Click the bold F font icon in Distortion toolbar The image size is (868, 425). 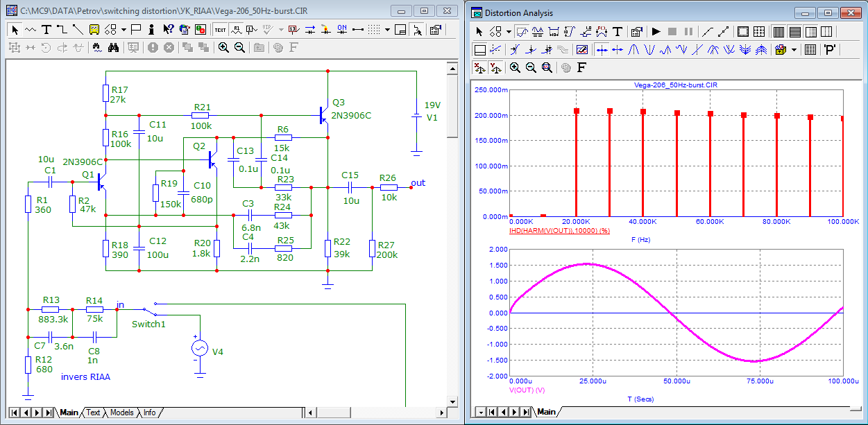pyautogui.click(x=581, y=67)
